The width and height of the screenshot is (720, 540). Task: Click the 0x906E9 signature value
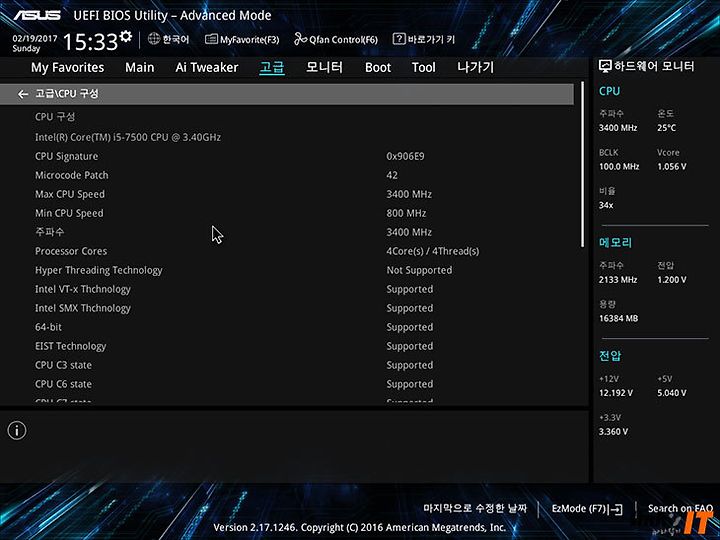405,156
